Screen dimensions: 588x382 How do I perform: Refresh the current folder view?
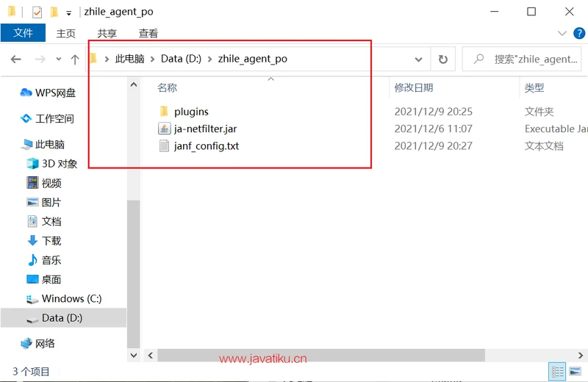click(x=442, y=60)
